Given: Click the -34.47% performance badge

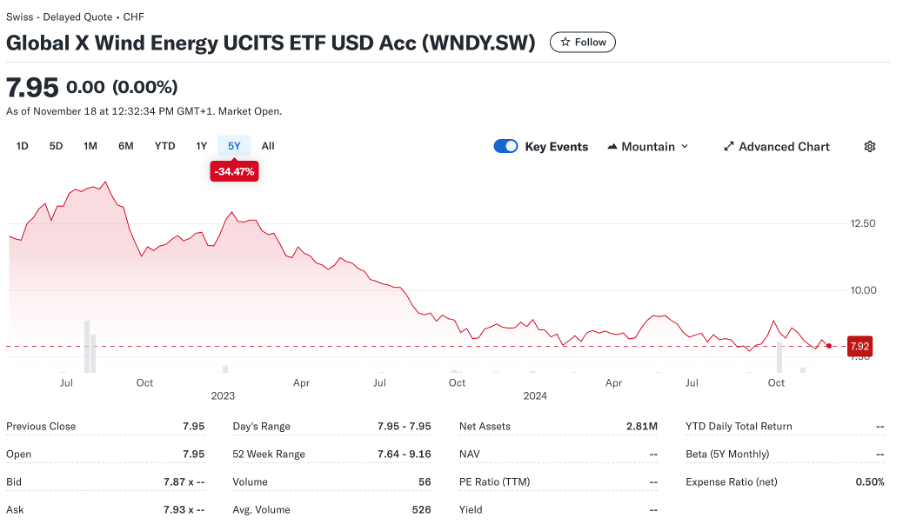Looking at the screenshot, I should (234, 172).
